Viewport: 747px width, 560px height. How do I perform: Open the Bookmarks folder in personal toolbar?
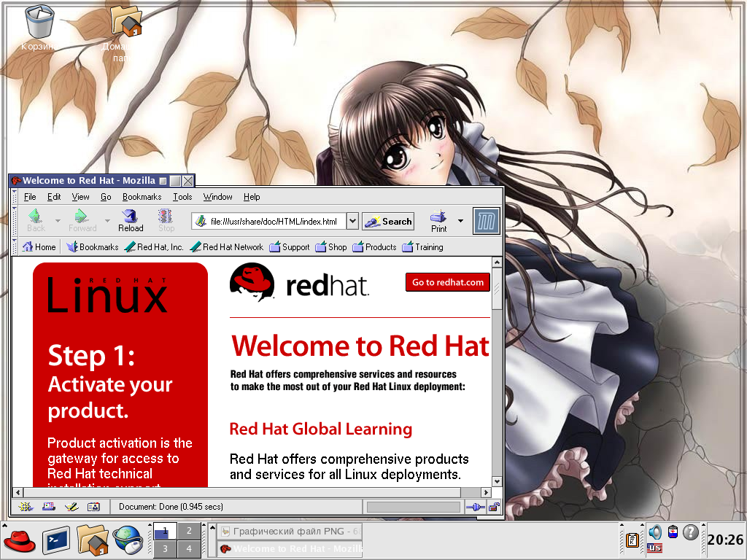92,247
